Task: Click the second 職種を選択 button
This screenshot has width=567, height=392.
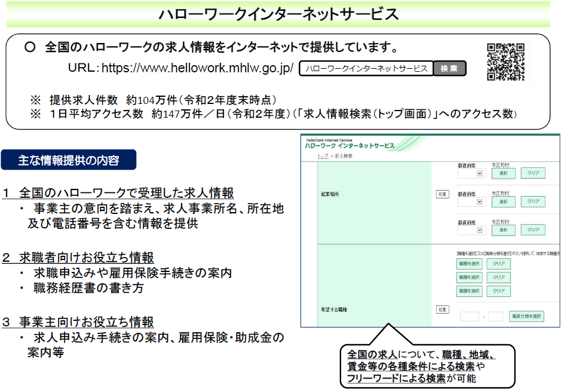Action: click(x=469, y=277)
